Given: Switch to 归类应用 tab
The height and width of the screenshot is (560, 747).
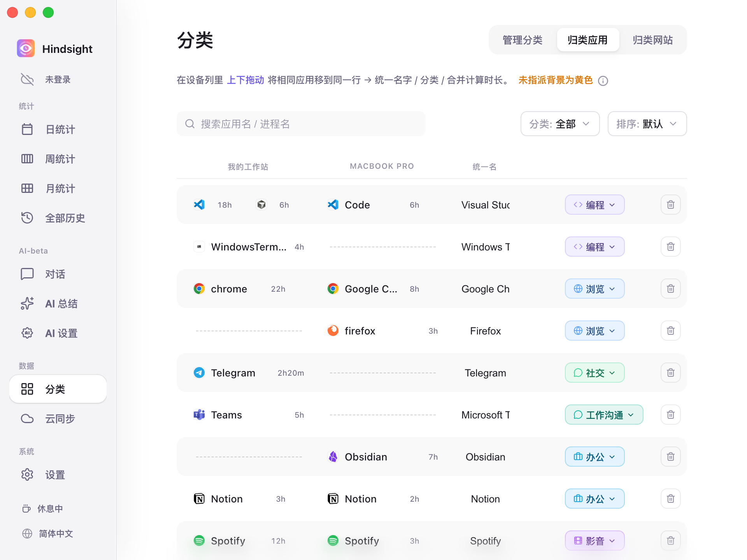Looking at the screenshot, I should click(x=588, y=40).
